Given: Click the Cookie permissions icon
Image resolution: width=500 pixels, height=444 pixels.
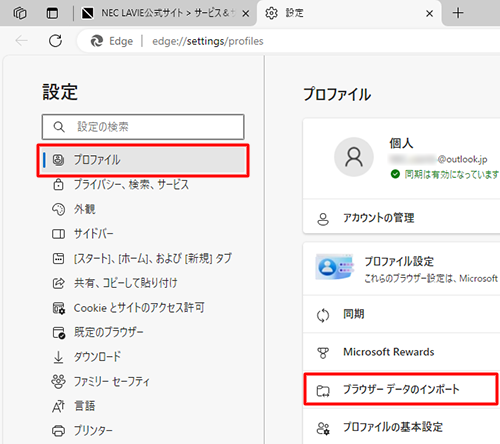Looking at the screenshot, I should (x=59, y=308).
